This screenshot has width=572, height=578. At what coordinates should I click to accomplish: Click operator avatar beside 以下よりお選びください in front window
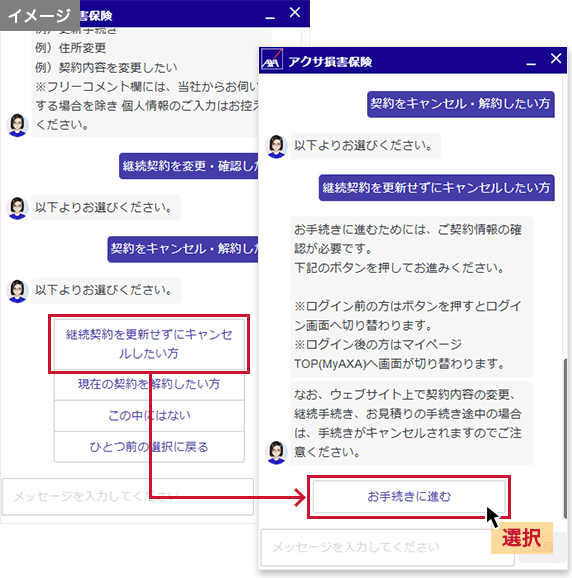click(x=276, y=146)
